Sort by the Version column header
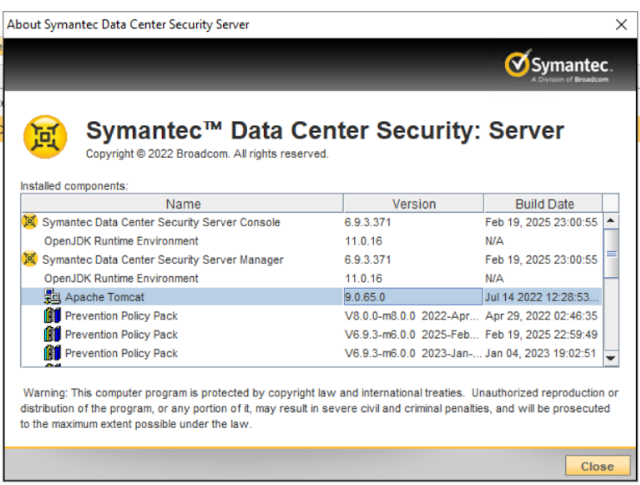 pos(413,203)
